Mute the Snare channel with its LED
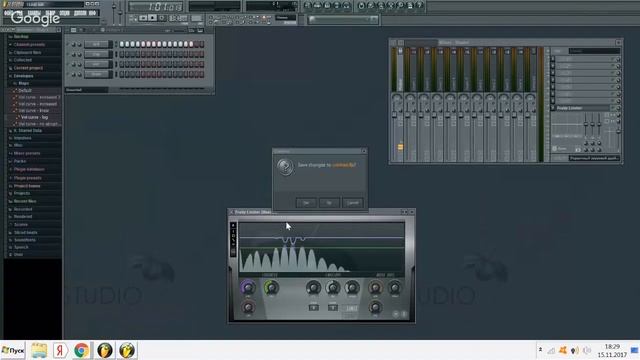 [x=68, y=75]
